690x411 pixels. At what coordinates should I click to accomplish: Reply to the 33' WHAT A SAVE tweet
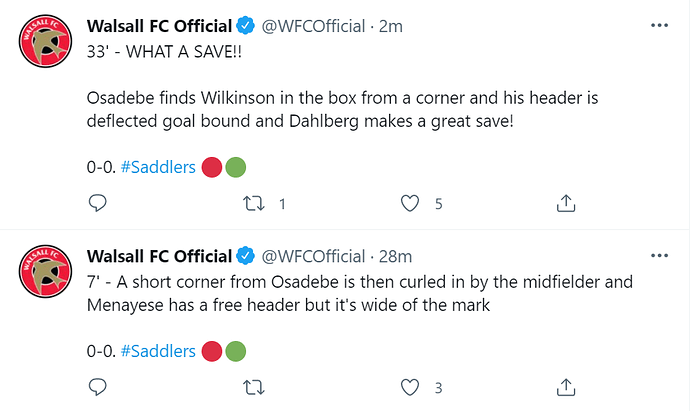coord(97,203)
